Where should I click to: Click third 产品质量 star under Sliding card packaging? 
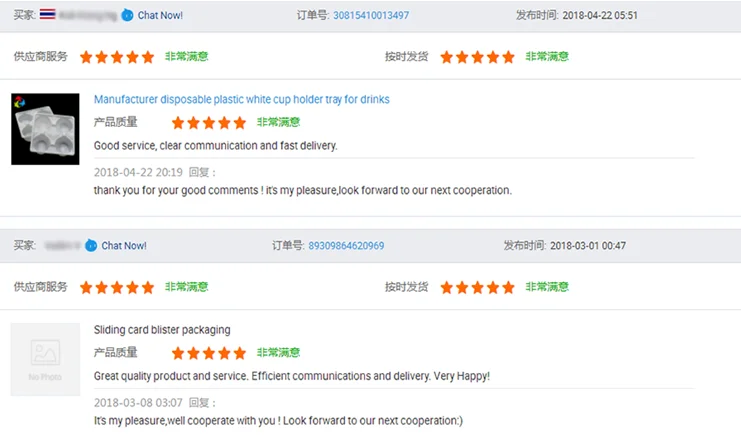[209, 353]
